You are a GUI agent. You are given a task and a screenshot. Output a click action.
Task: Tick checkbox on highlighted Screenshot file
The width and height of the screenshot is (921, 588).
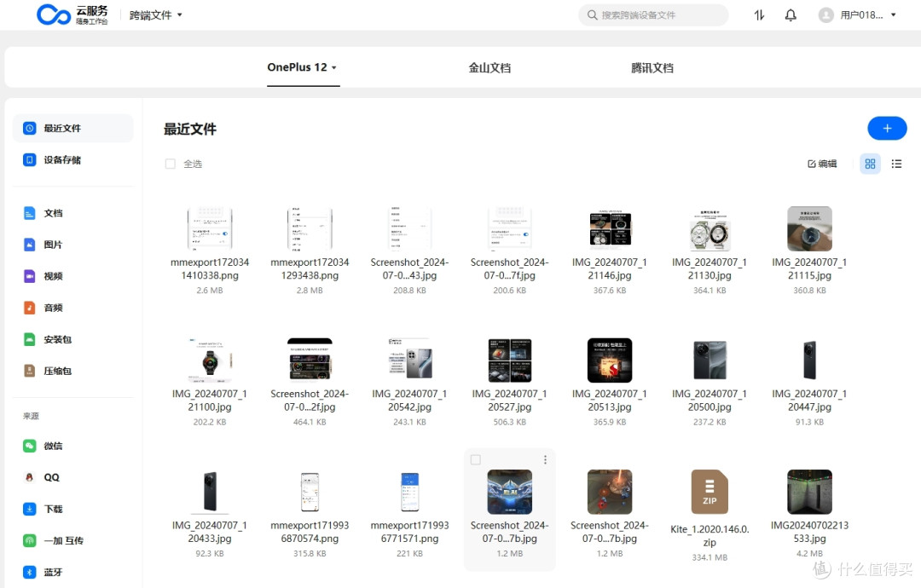point(476,460)
